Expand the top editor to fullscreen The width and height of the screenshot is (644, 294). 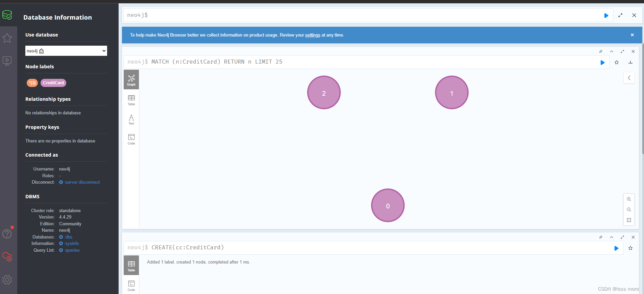tap(620, 16)
